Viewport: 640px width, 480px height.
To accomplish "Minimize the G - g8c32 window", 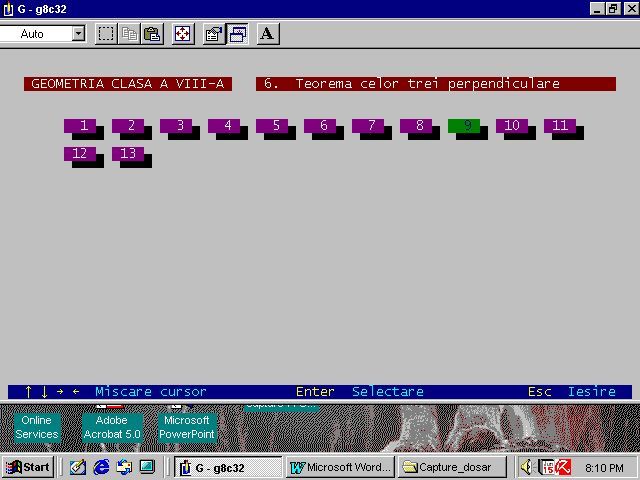I will point(597,9).
